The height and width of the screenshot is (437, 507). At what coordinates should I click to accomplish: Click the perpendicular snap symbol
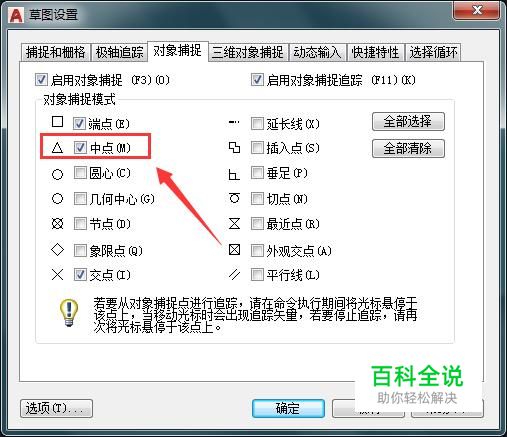234,174
